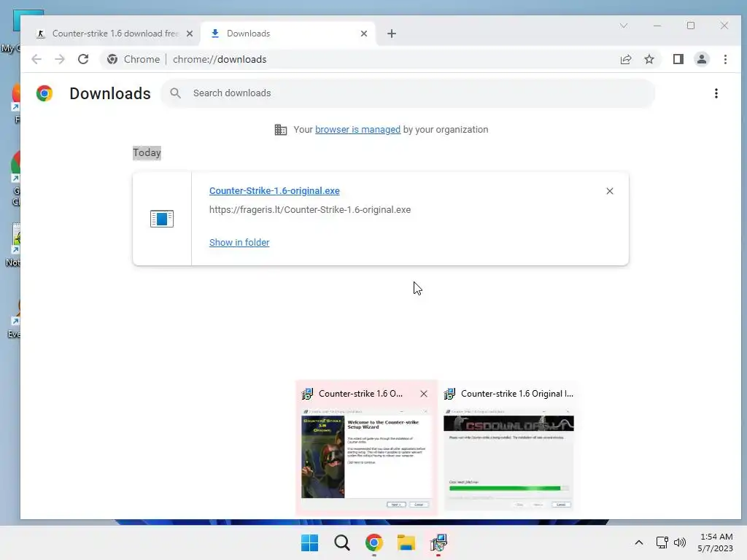Close the Counter-strike 1.6 download tab

point(190,34)
